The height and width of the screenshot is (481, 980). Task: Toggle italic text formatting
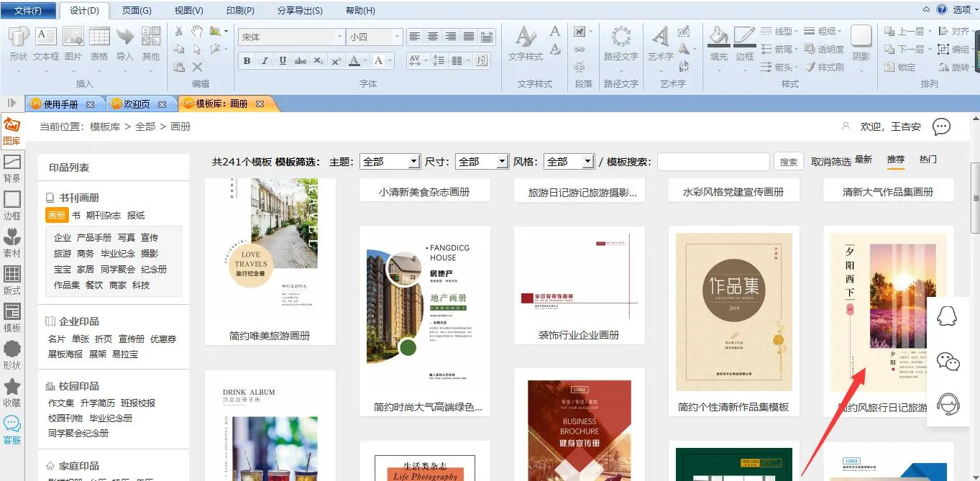(x=265, y=61)
